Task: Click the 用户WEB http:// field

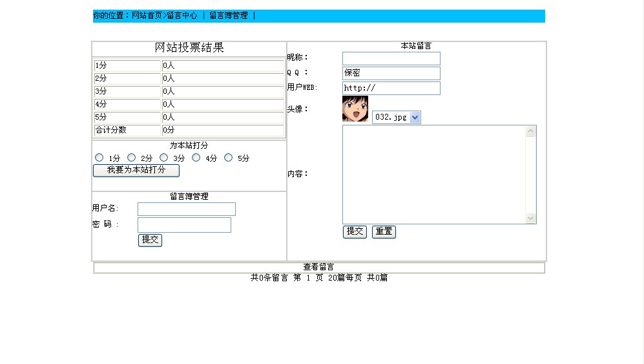Action: tap(391, 88)
